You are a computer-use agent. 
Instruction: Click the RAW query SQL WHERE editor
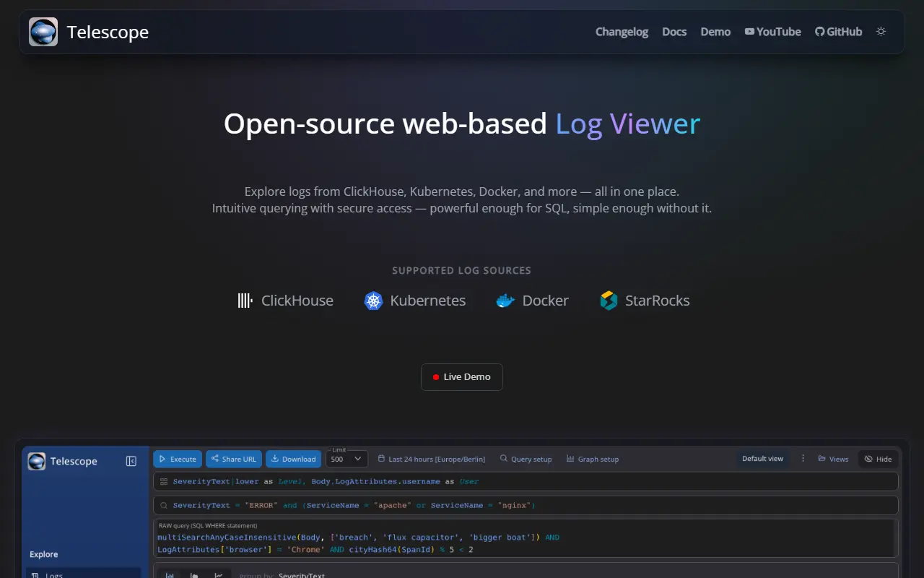[x=526, y=538]
